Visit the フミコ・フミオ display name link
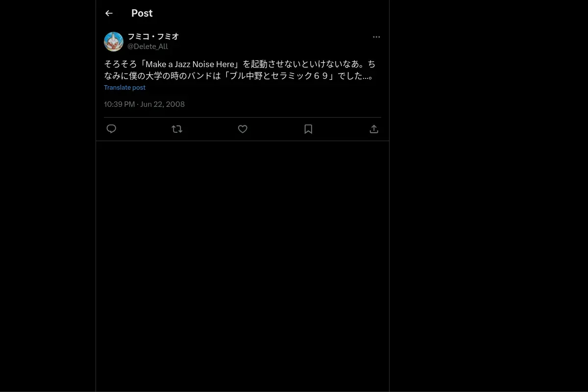Viewport: 588px width, 392px height. (x=153, y=36)
